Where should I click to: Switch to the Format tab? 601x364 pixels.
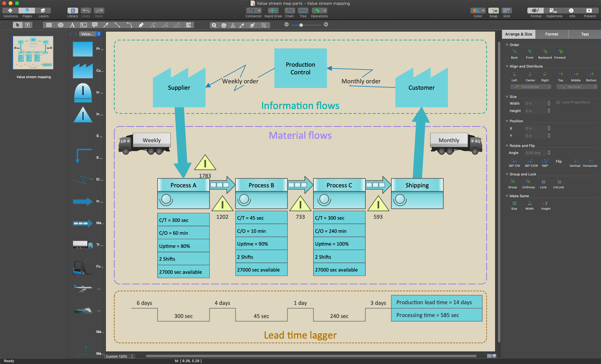[552, 34]
